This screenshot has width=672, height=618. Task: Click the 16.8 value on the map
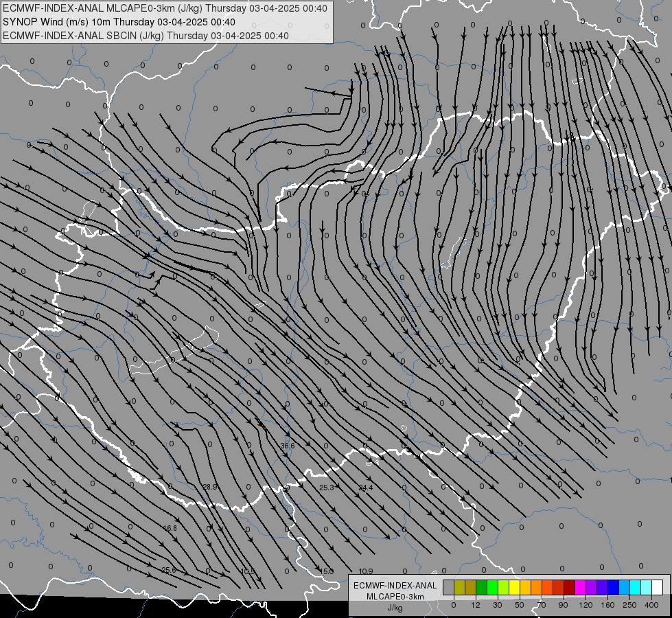tap(170, 528)
